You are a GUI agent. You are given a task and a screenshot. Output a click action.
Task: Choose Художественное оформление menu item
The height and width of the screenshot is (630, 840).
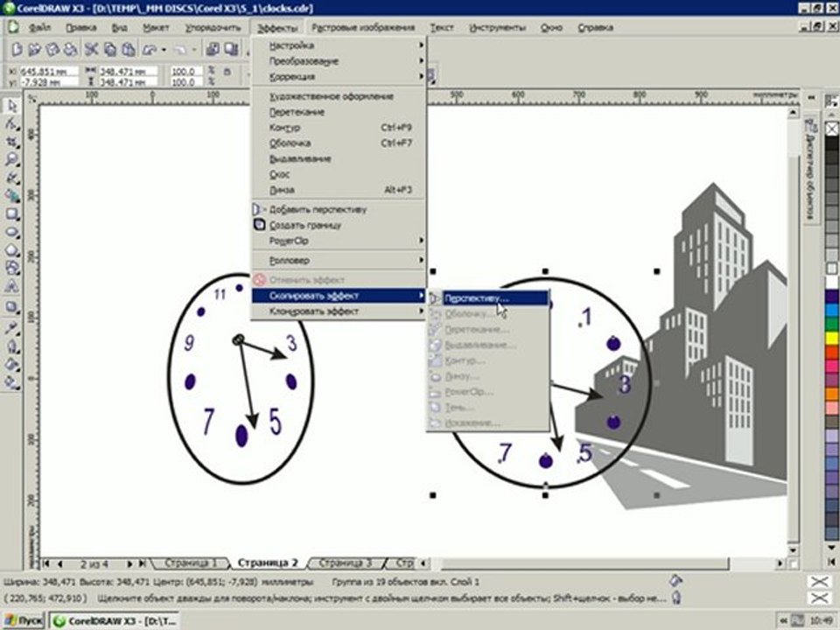(338, 96)
